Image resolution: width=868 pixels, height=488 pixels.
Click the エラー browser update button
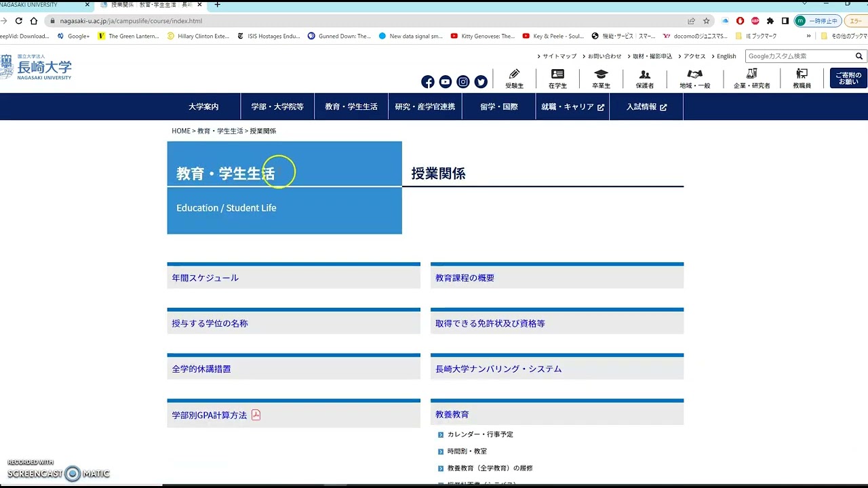(856, 21)
